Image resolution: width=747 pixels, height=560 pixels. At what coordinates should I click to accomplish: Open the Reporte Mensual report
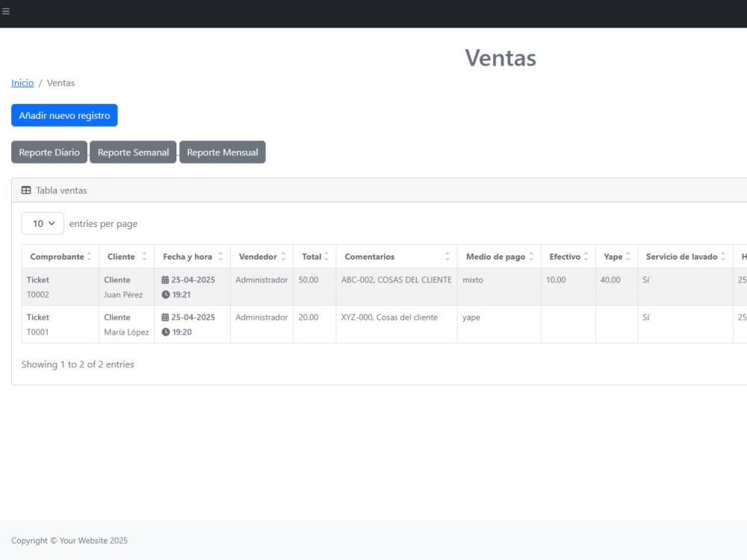tap(223, 152)
